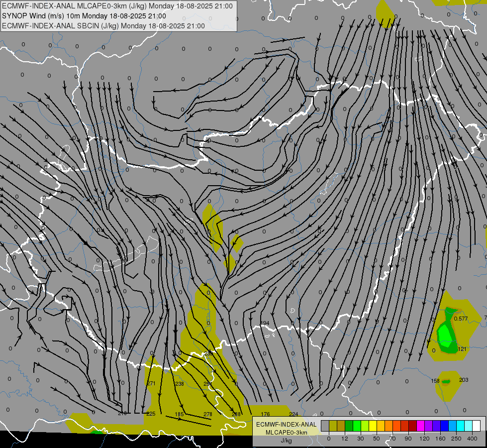This screenshot has height=448, width=487.
Task: Click the large bright green CAPE area
Action: pos(445,335)
